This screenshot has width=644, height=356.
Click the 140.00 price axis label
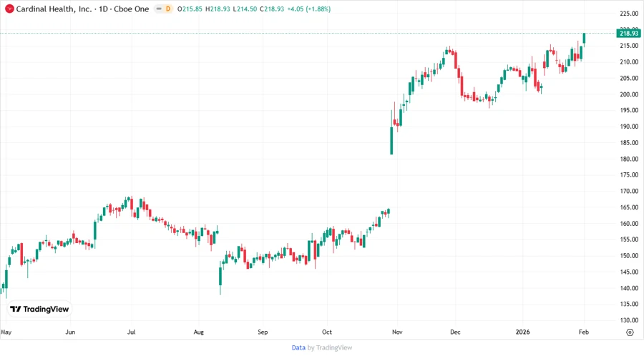point(629,288)
